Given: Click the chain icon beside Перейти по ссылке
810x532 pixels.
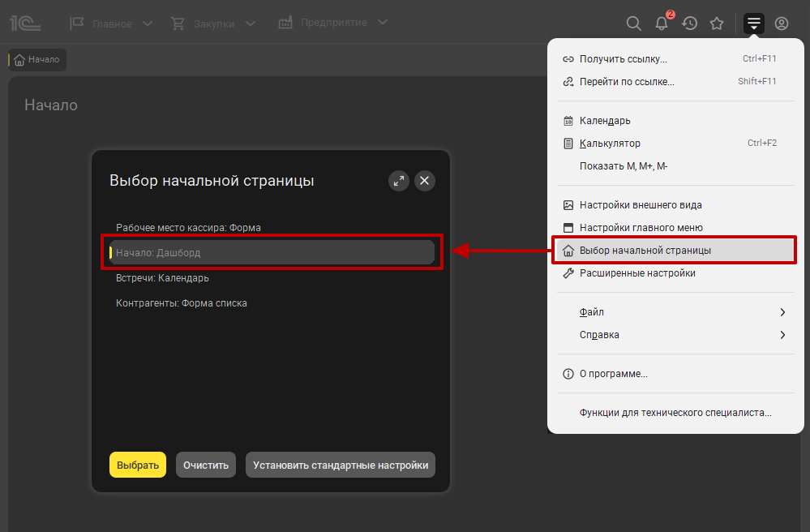Looking at the screenshot, I should (568, 82).
